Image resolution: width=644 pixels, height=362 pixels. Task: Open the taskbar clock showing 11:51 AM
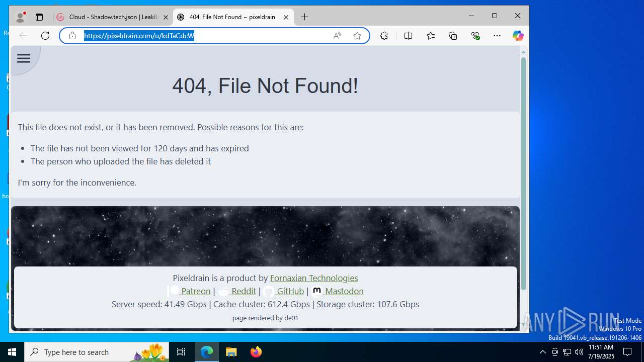click(x=601, y=352)
